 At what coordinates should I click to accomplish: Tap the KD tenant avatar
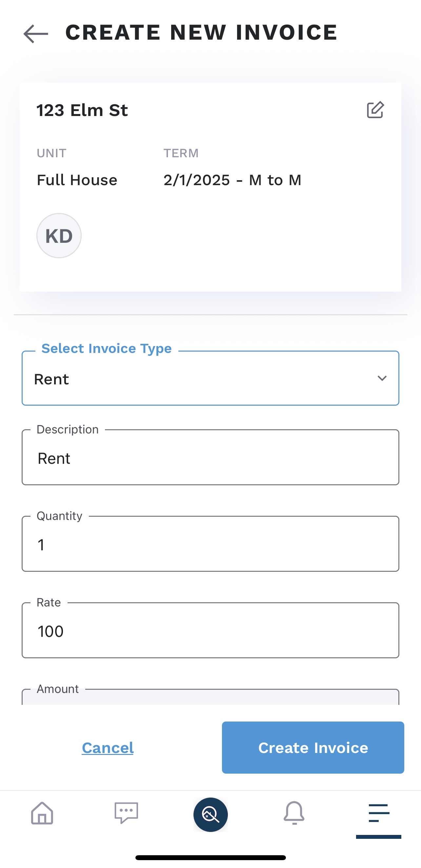coord(59,236)
